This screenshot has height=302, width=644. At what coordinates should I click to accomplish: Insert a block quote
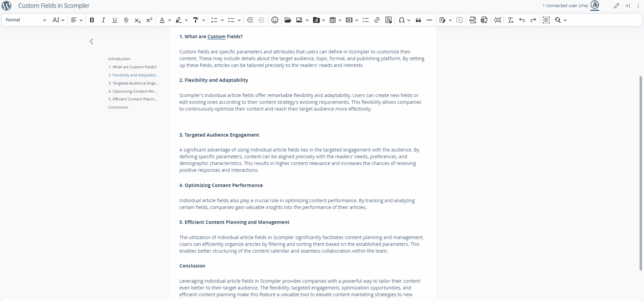[418, 20]
